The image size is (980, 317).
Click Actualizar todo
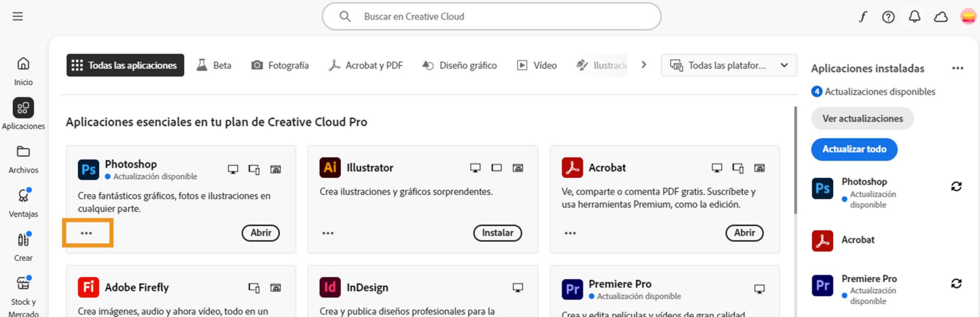854,149
